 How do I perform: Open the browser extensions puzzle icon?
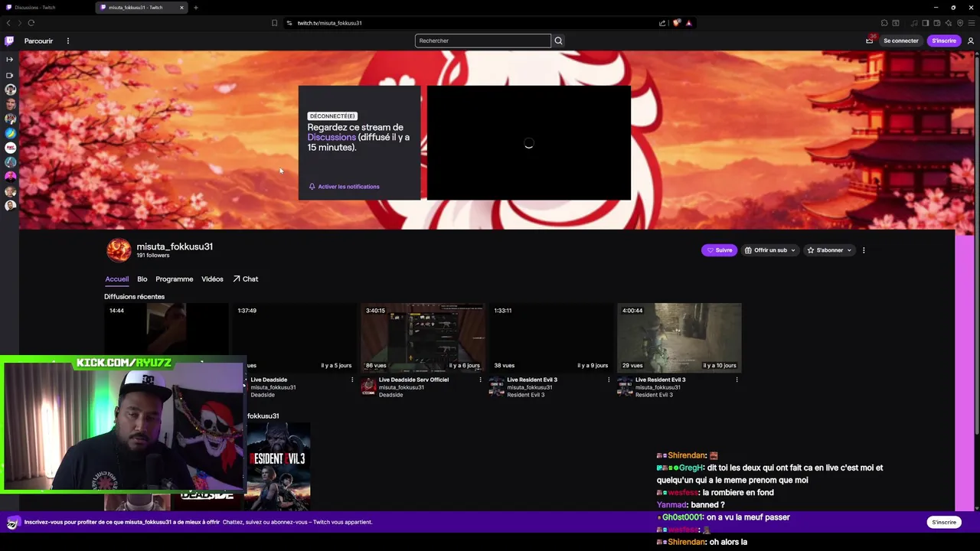pos(884,23)
